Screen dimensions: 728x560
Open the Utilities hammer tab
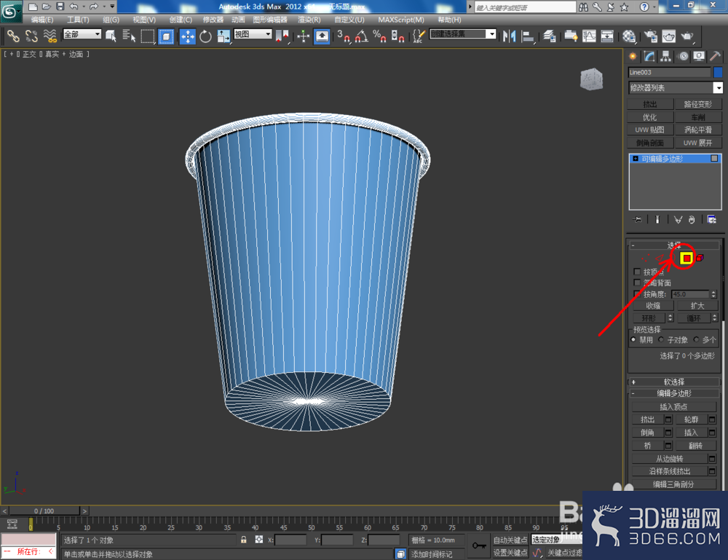click(x=716, y=57)
